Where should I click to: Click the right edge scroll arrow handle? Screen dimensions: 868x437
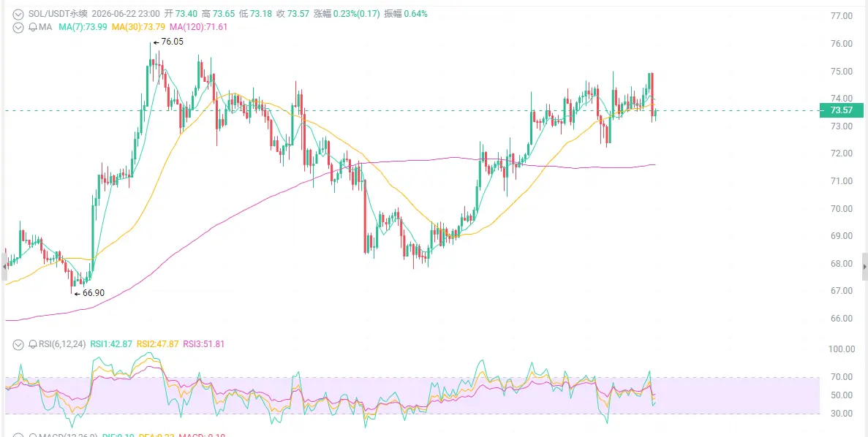(864, 267)
